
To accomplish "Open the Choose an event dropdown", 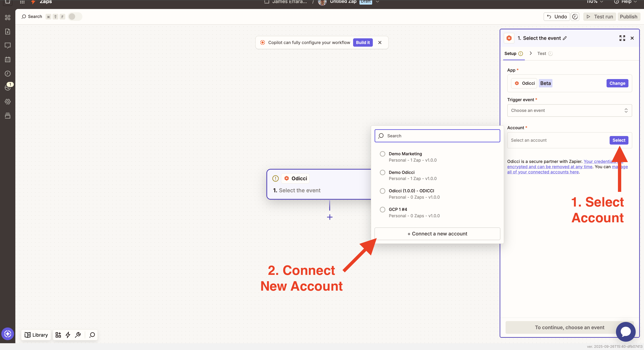I will 569,111.
